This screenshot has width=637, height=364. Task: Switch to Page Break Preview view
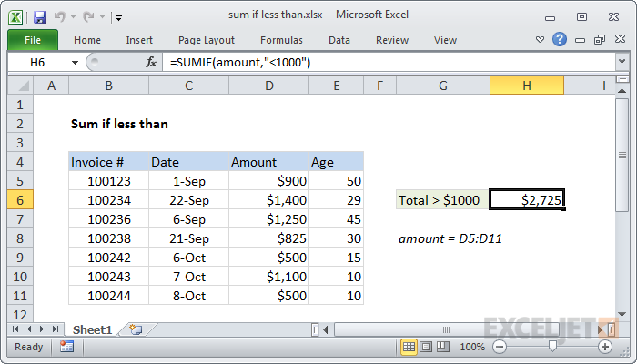(442, 347)
